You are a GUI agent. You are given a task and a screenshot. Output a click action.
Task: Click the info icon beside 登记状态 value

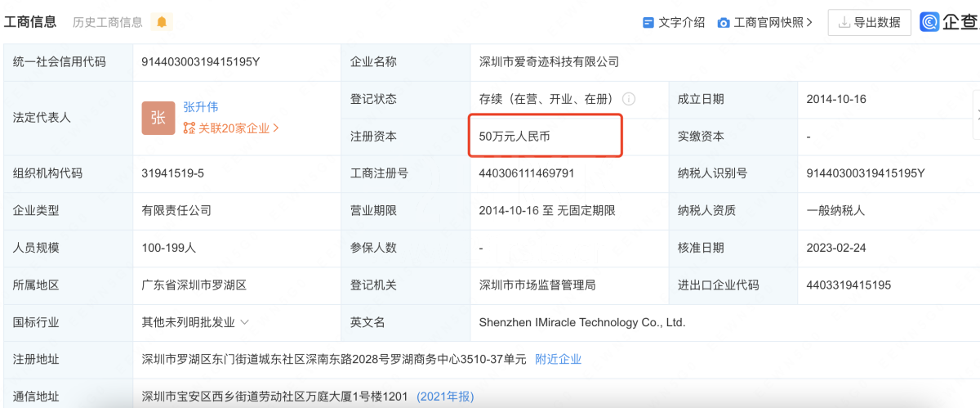(x=629, y=99)
